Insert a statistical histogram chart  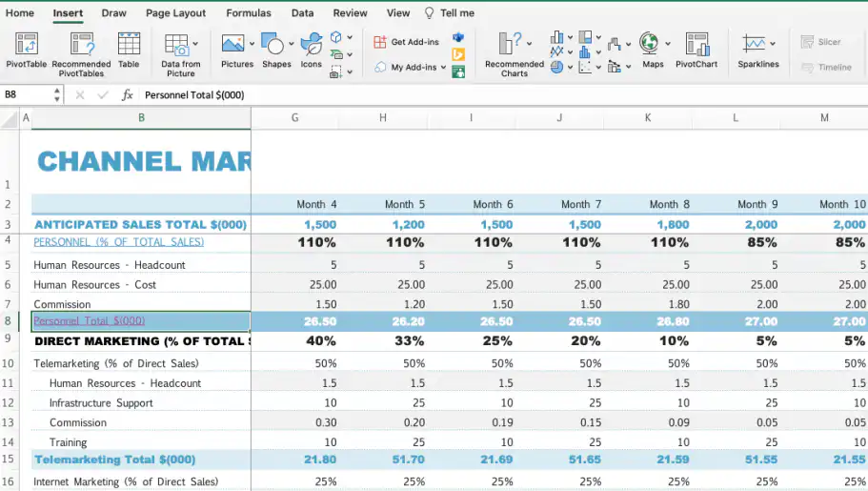point(585,52)
